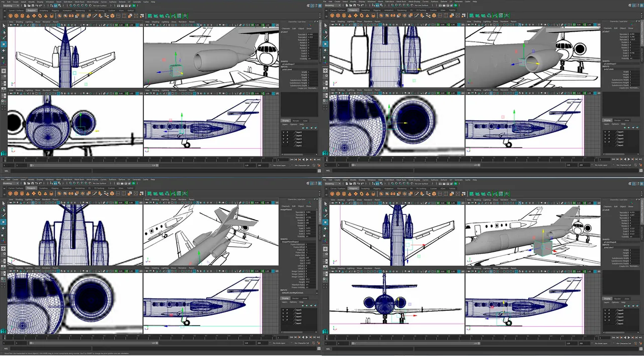Viewport: 644px width, 356px height.
Task: Select pCubeShape7 entry in top-left channel box
Action: pos(288,64)
